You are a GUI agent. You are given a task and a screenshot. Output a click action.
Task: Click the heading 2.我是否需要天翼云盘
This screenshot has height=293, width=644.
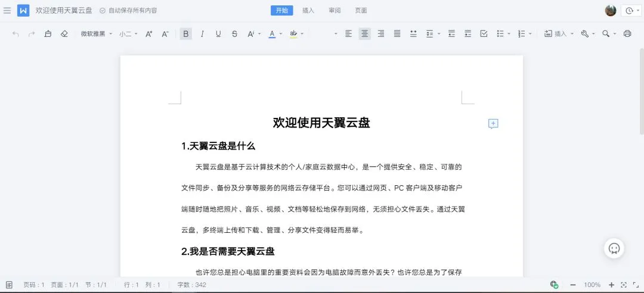pyautogui.click(x=228, y=251)
